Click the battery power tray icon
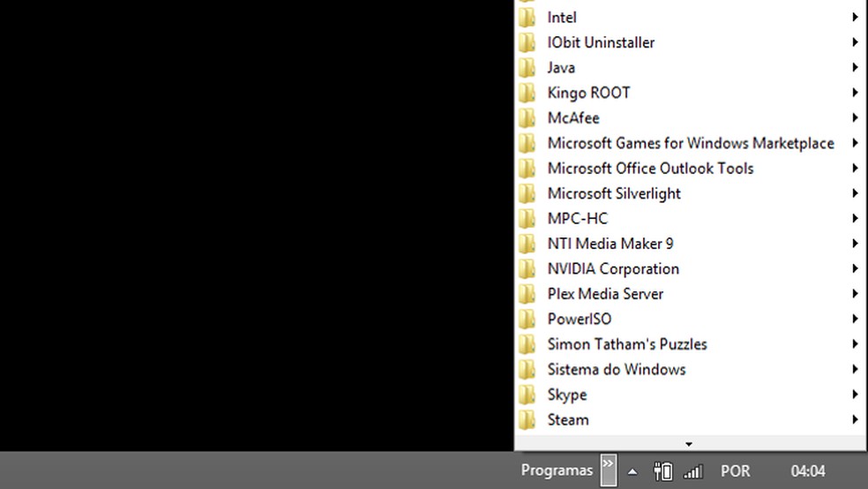This screenshot has height=489, width=868. click(662, 471)
